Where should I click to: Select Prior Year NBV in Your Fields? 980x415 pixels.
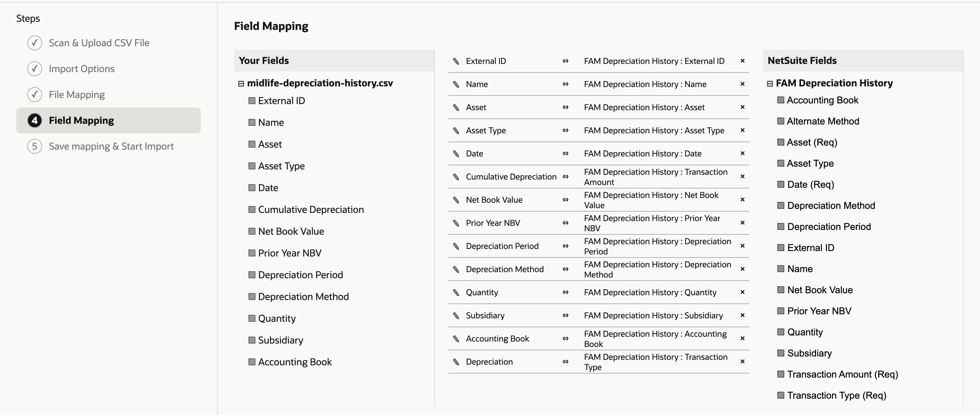290,253
